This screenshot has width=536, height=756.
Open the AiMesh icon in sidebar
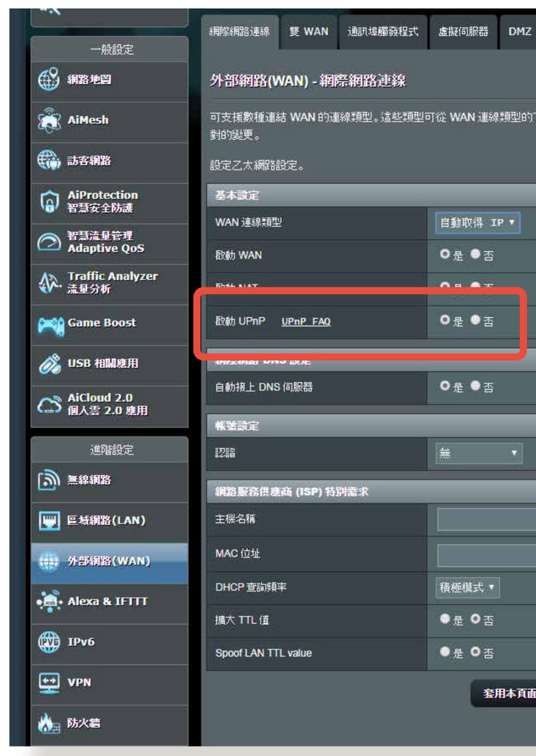tap(49, 120)
